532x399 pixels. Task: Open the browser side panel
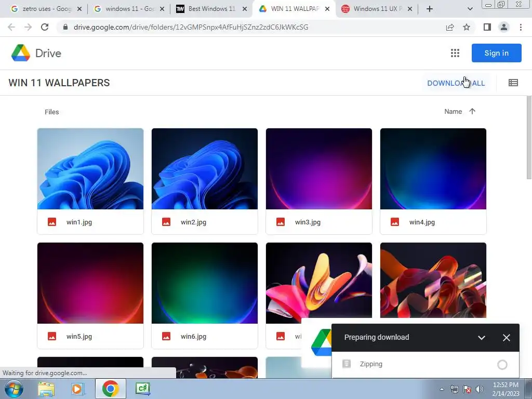[487, 27]
